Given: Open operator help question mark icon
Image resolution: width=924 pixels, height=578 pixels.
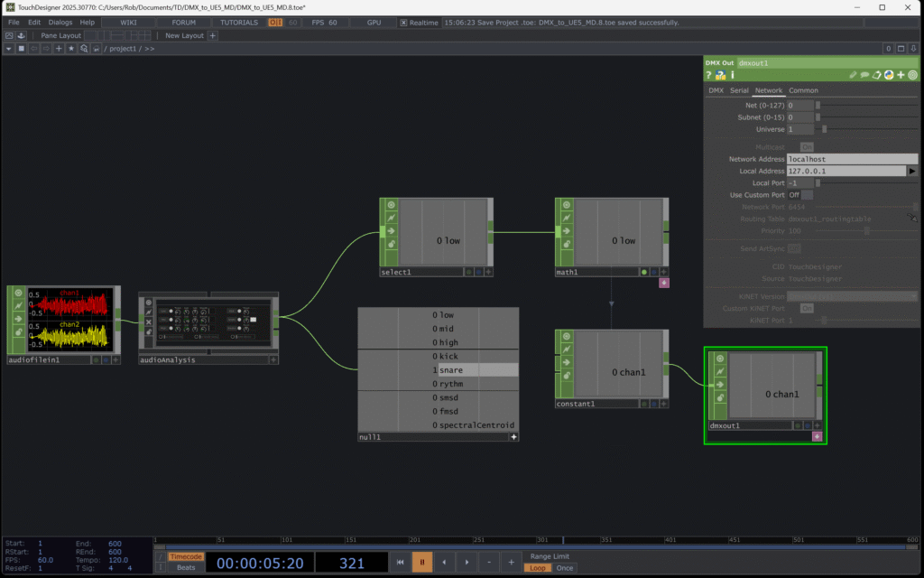Looking at the screenshot, I should [x=709, y=75].
